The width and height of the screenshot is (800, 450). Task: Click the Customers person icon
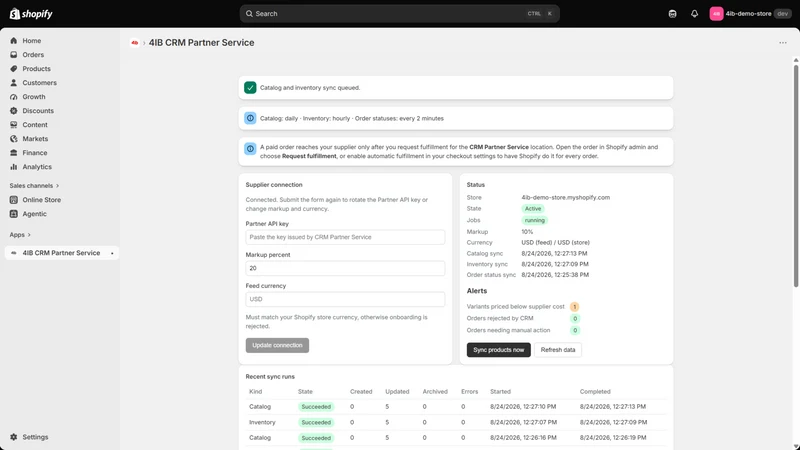[14, 83]
